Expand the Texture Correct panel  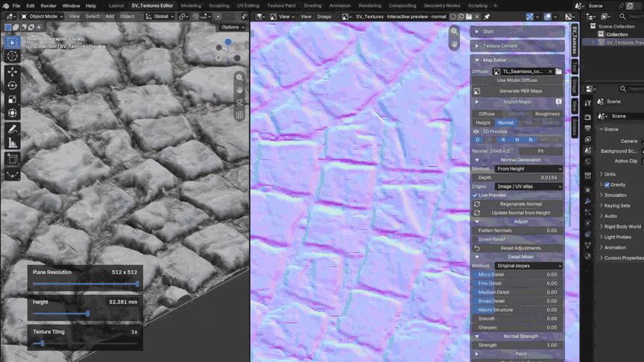517,46
